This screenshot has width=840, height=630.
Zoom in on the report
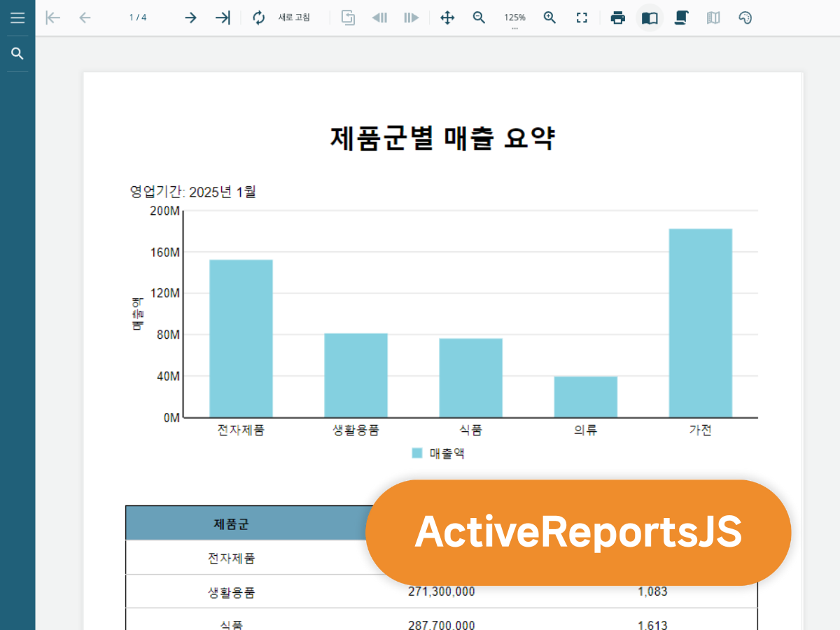tap(550, 18)
